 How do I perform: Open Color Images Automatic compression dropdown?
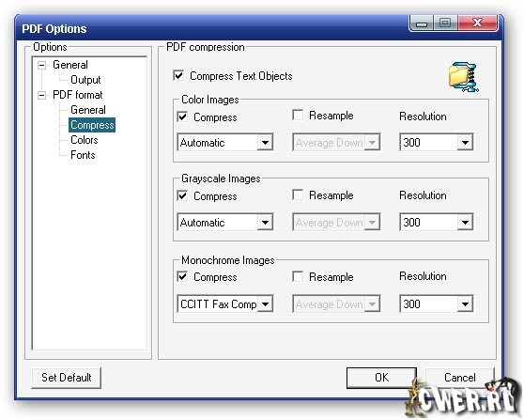coord(225,143)
